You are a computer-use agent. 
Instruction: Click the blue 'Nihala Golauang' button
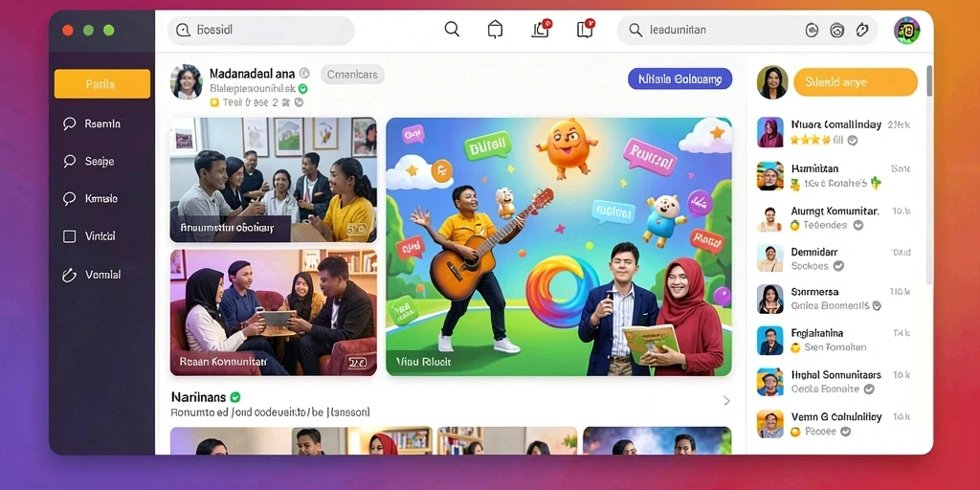click(680, 79)
